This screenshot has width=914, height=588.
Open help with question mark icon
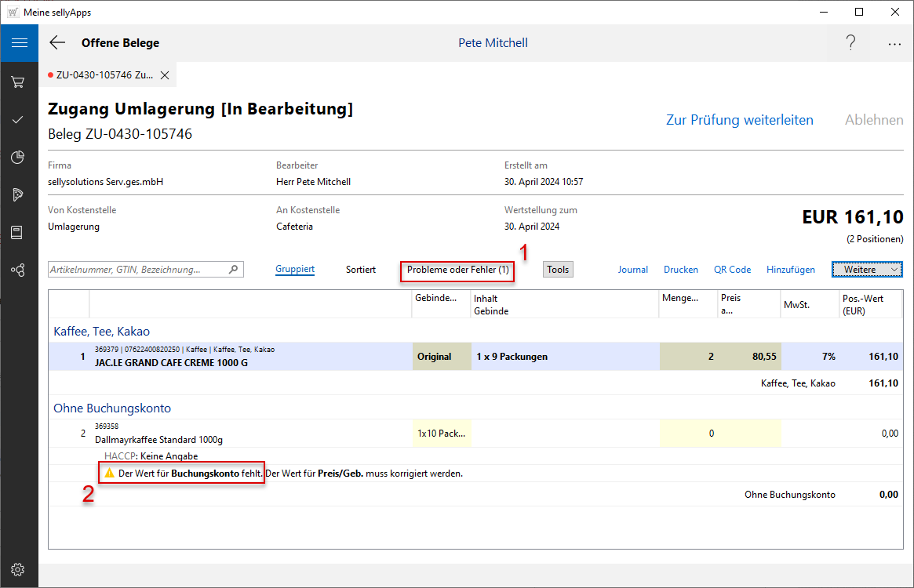(850, 43)
